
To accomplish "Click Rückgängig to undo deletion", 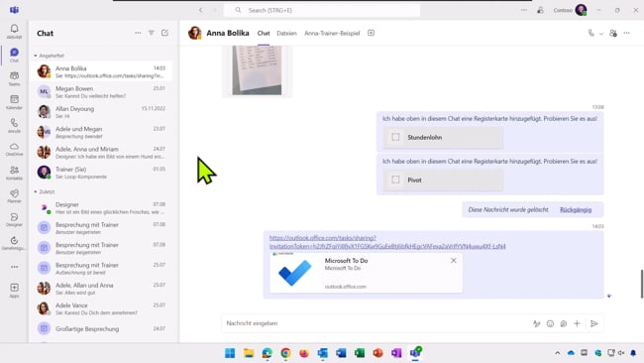I will 576,209.
